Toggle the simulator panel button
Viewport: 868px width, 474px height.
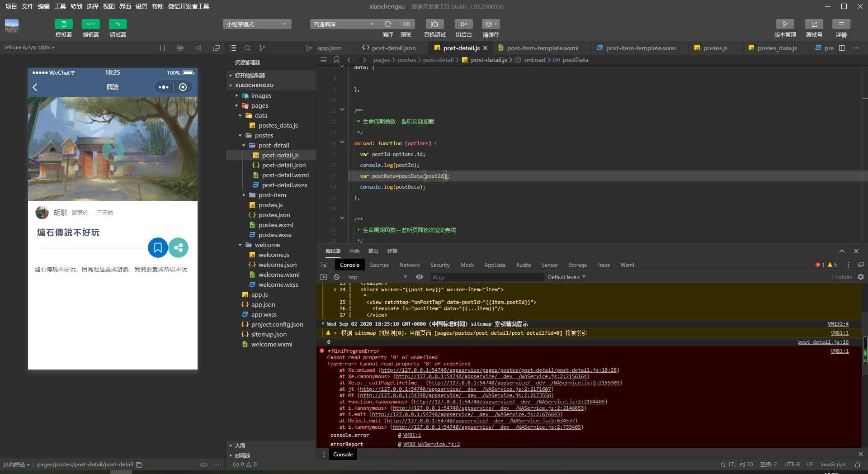63,24
